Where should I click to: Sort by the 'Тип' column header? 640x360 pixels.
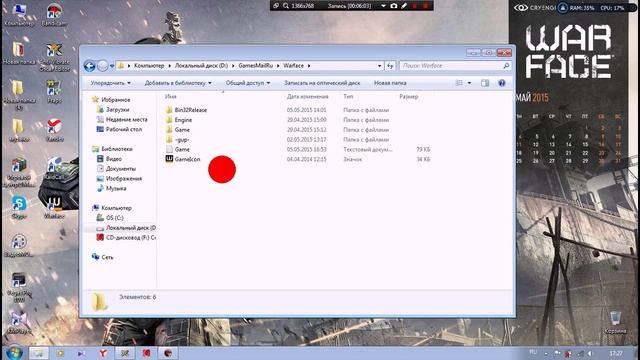click(x=348, y=97)
